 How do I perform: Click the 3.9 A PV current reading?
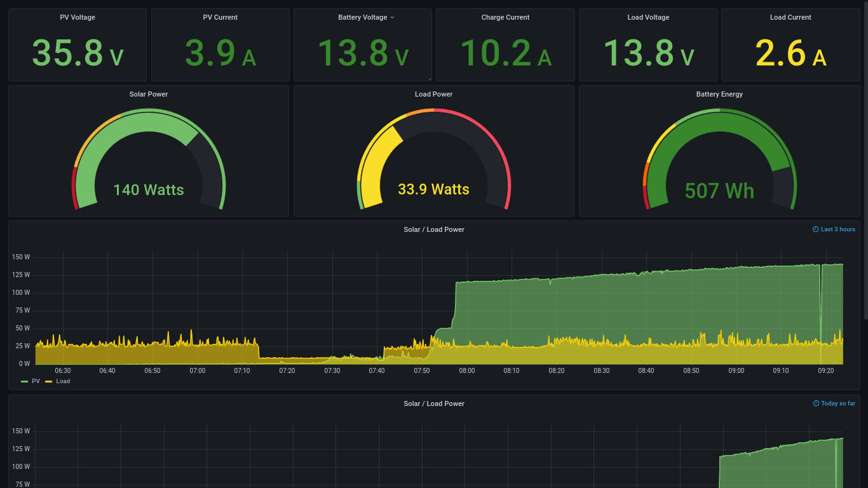click(x=220, y=53)
